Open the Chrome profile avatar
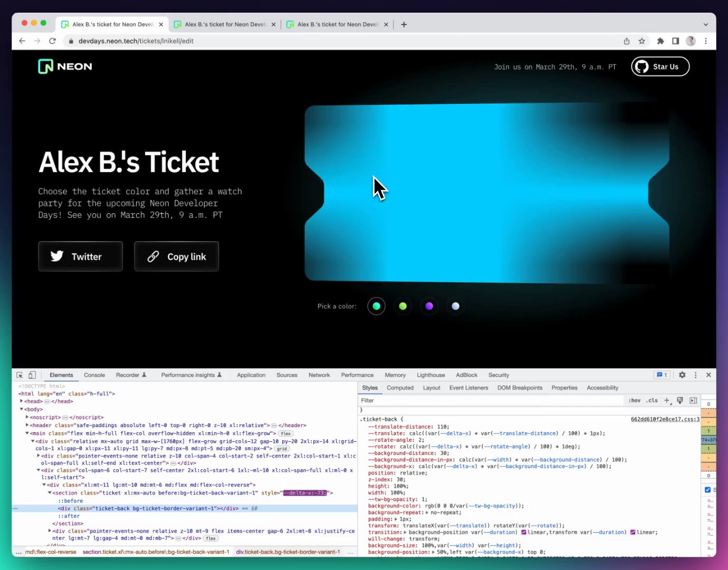728x570 pixels. click(x=691, y=41)
